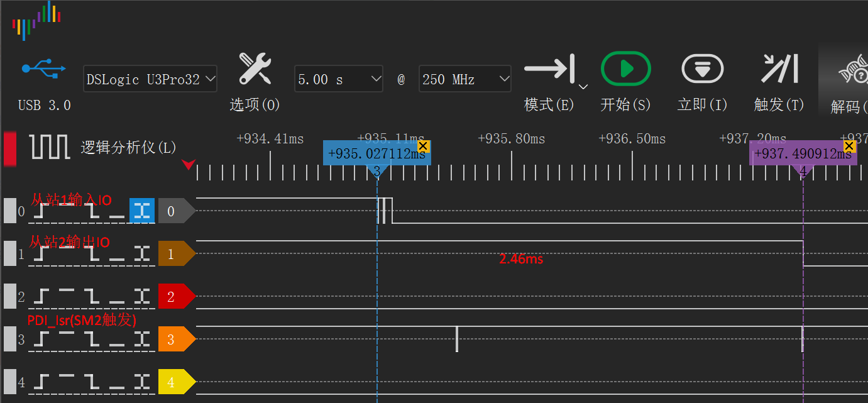Click the 逻辑分析仪(L) menu label
This screenshot has width=868, height=403.
coord(128,148)
